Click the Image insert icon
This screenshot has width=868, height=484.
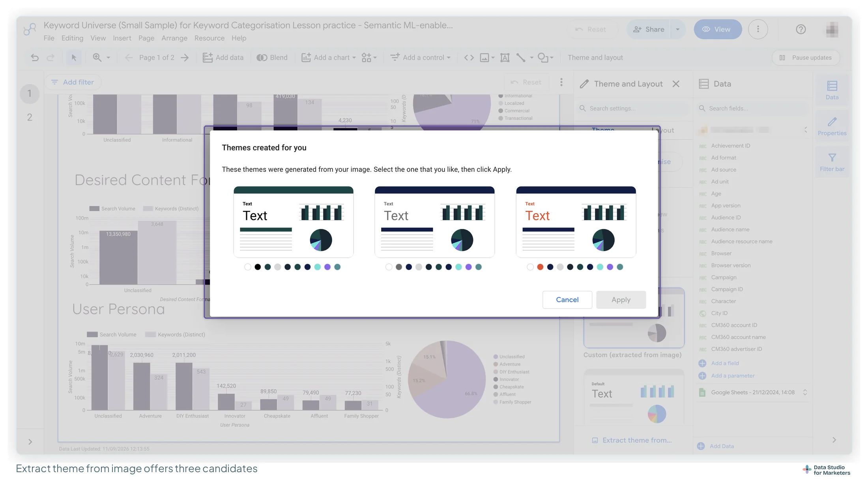click(x=484, y=58)
